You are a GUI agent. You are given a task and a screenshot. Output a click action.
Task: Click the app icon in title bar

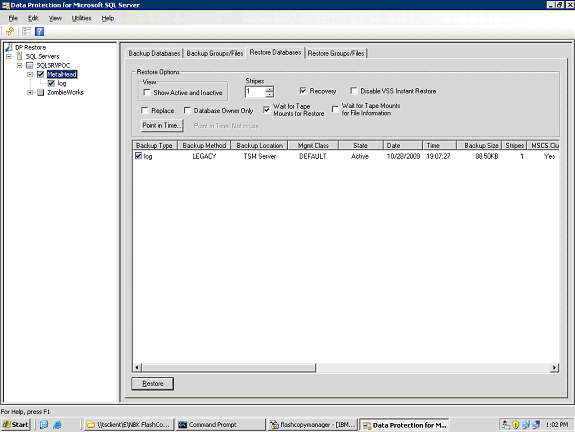tap(6, 5)
